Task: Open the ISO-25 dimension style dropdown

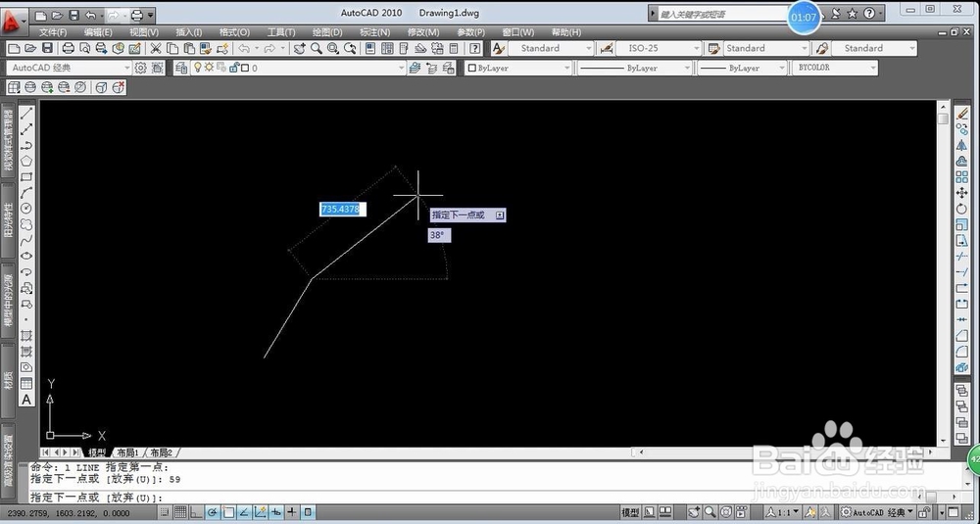Action: [659, 48]
